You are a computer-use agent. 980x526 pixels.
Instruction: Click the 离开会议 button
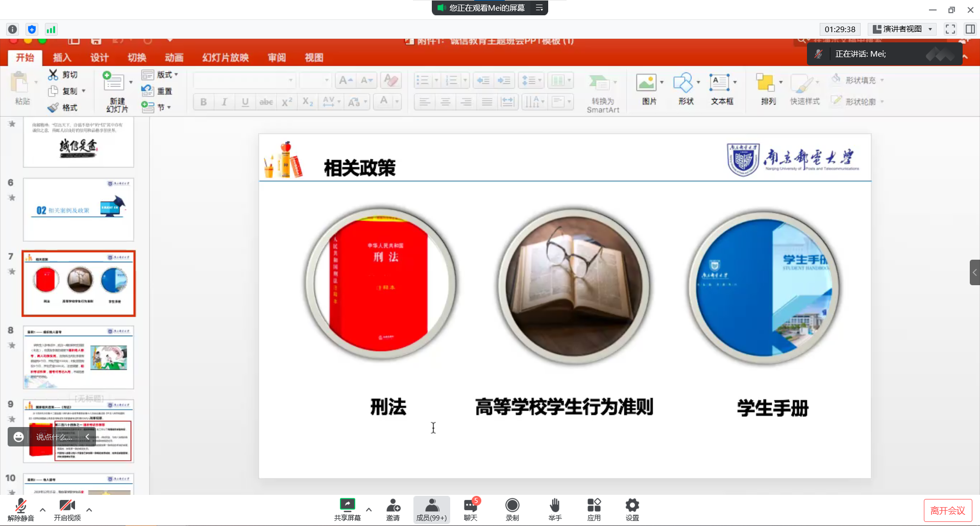(947, 510)
